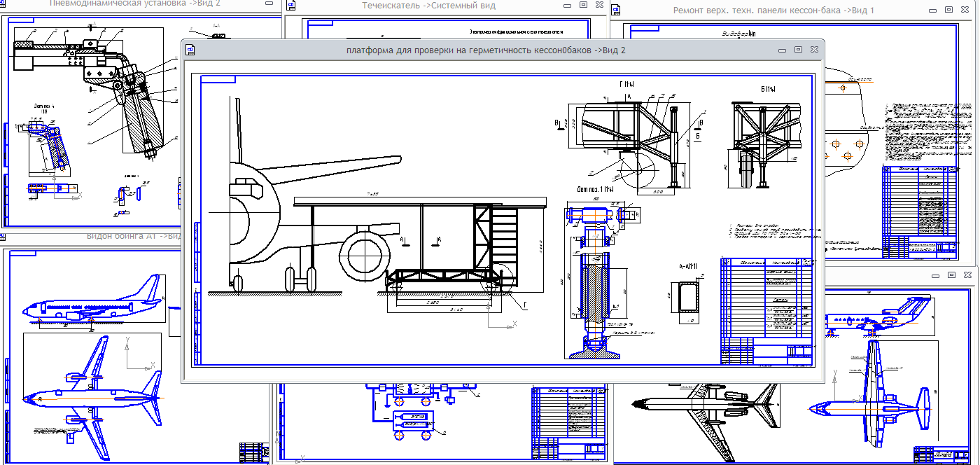
Task: Maximize the front платформа для проверки window
Action: (x=798, y=50)
